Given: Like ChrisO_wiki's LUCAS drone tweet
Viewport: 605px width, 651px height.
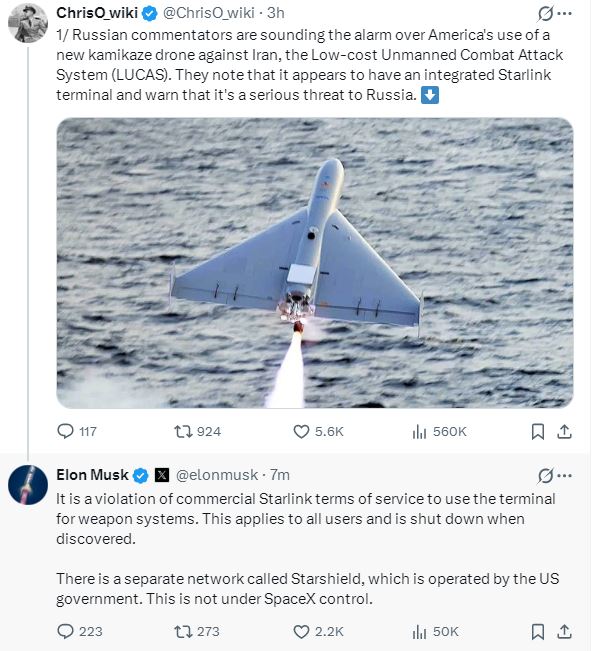Looking at the screenshot, I should point(301,431).
